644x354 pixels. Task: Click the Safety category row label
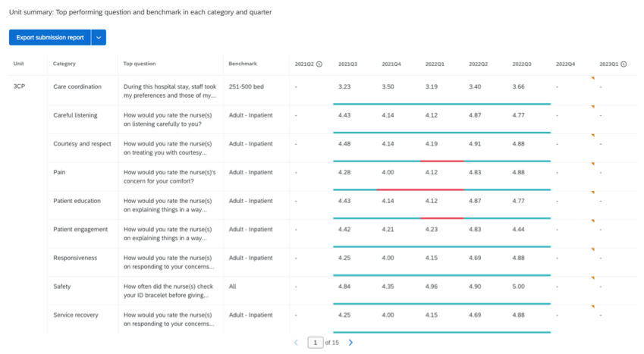pos(62,287)
